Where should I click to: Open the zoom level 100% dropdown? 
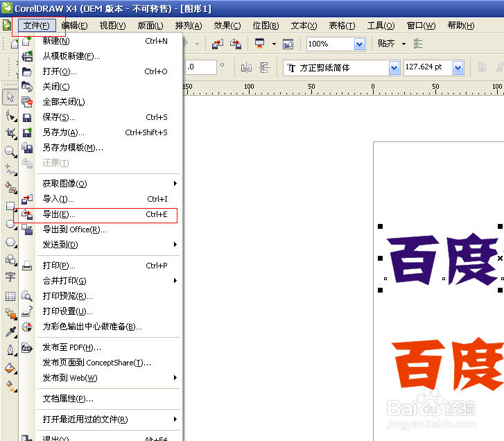(359, 44)
